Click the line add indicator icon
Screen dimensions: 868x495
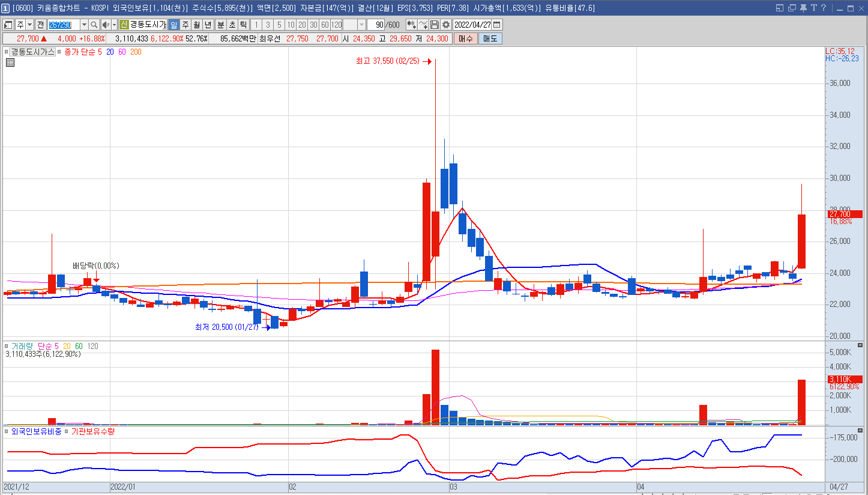(x=423, y=25)
